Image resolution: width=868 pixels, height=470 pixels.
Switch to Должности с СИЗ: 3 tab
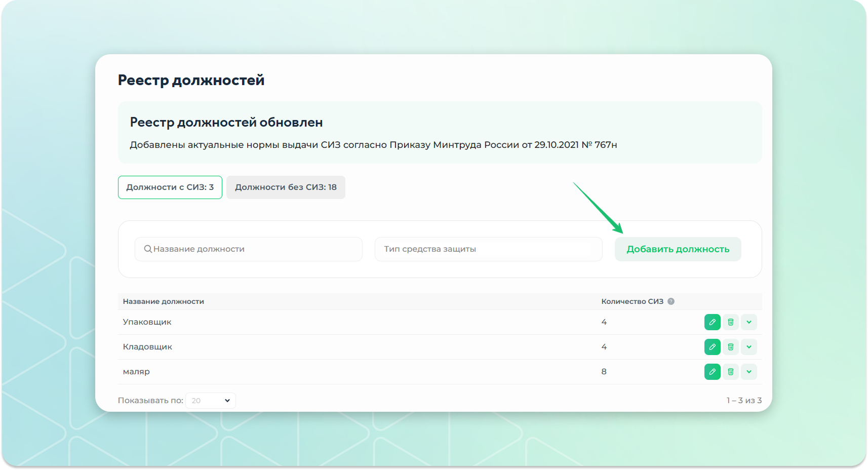[x=170, y=187]
